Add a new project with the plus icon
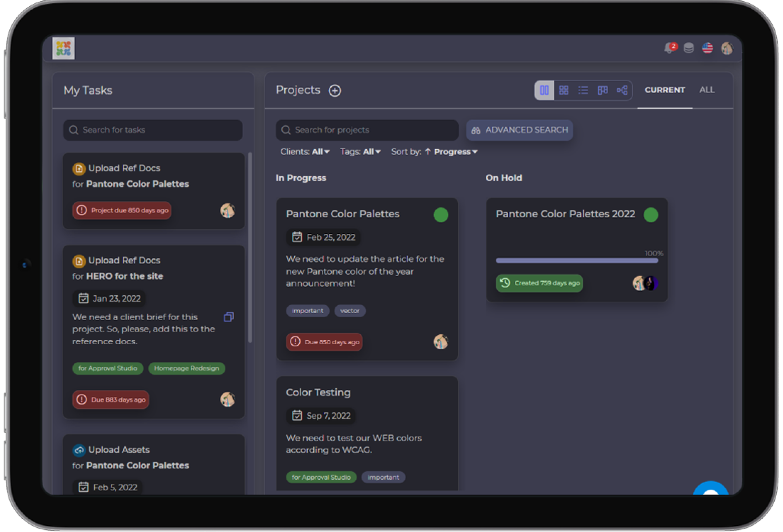The width and height of the screenshot is (783, 532). click(335, 91)
